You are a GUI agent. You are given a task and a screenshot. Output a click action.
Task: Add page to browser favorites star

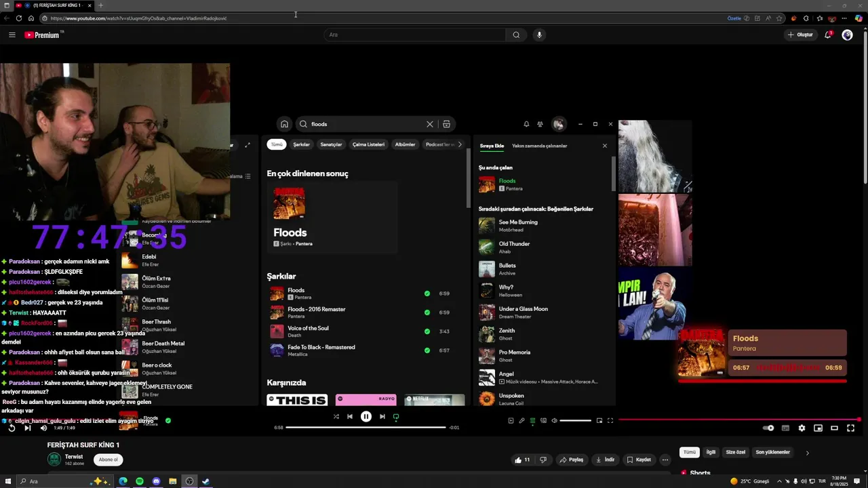(x=779, y=18)
